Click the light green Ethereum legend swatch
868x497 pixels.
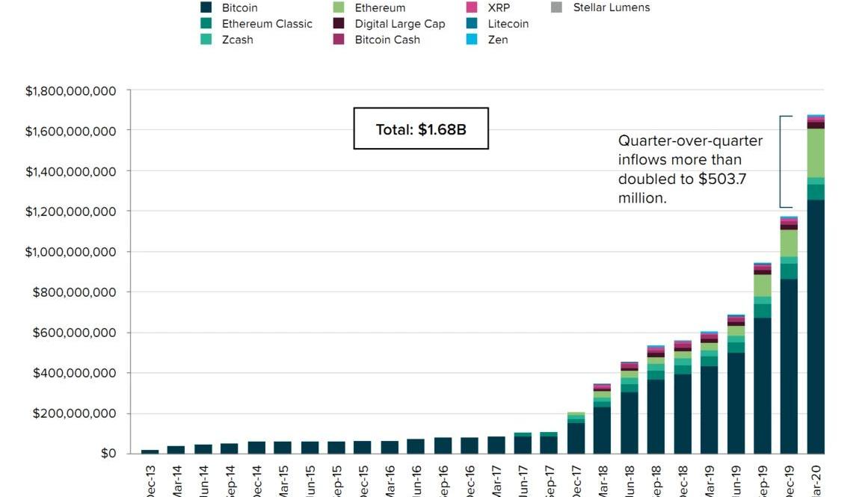coord(339,7)
